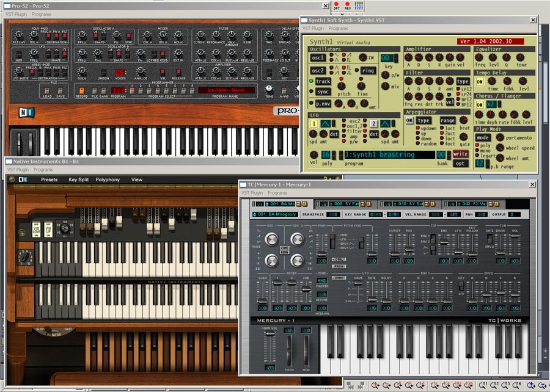
Task: Open View menu in B4
Action: click(x=137, y=180)
